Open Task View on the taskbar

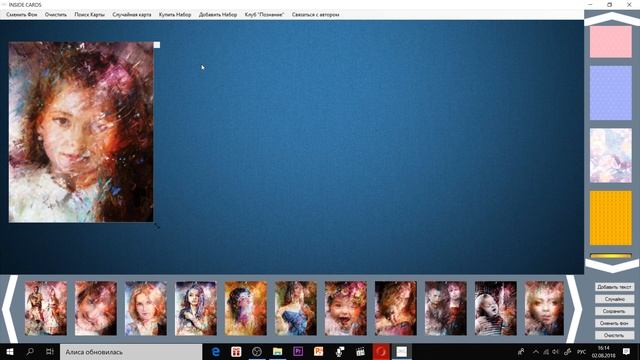click(x=50, y=352)
